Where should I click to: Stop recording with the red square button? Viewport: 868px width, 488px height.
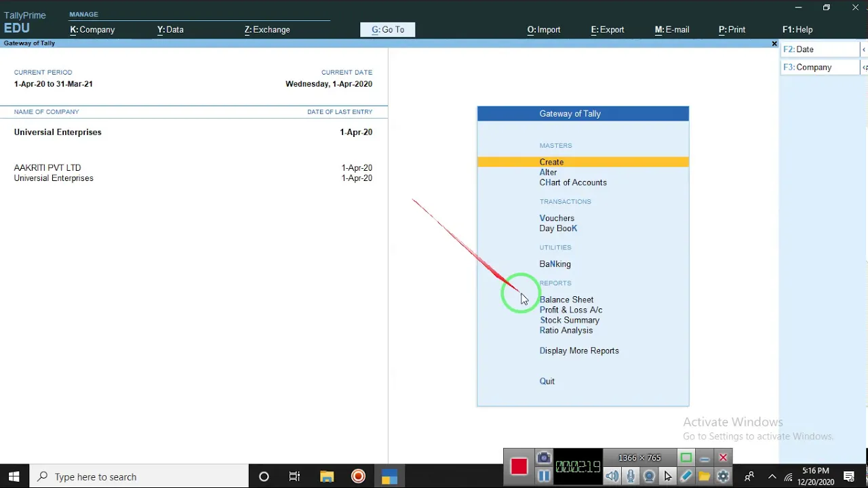click(x=519, y=466)
